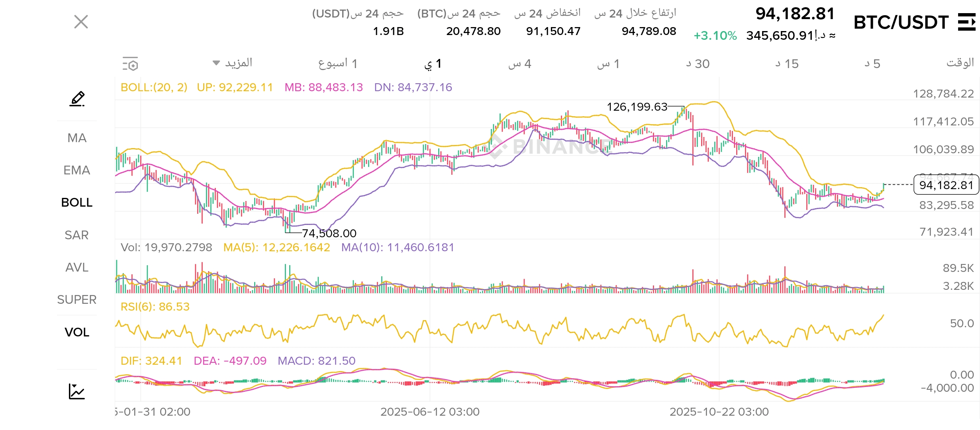Select the الوقت time line view
Screen dimensions: 980x430
point(960,63)
